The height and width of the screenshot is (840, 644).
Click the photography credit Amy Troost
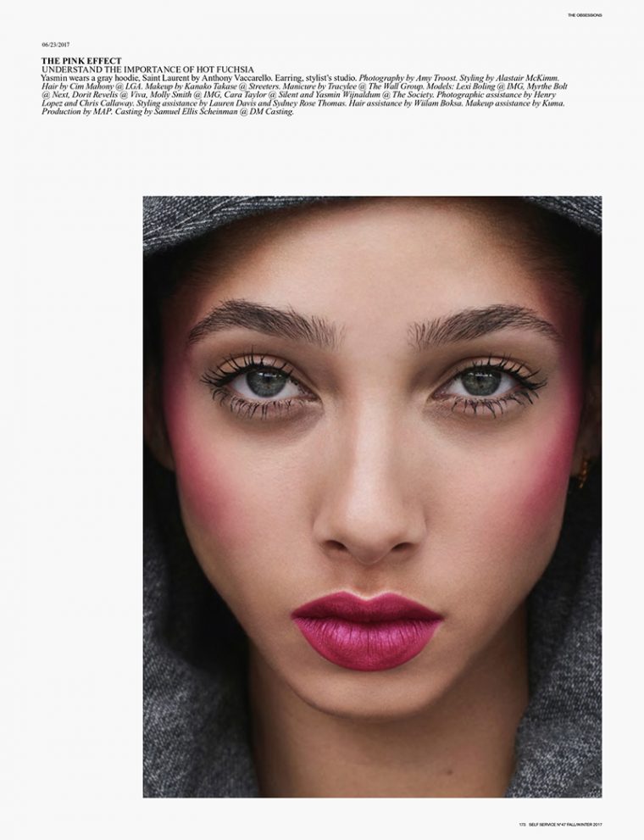437,78
